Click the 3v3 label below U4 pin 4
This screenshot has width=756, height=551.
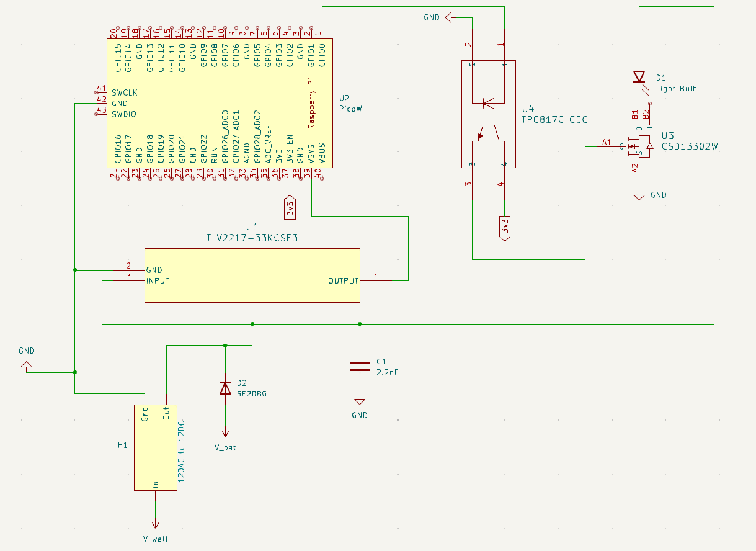pos(505,228)
